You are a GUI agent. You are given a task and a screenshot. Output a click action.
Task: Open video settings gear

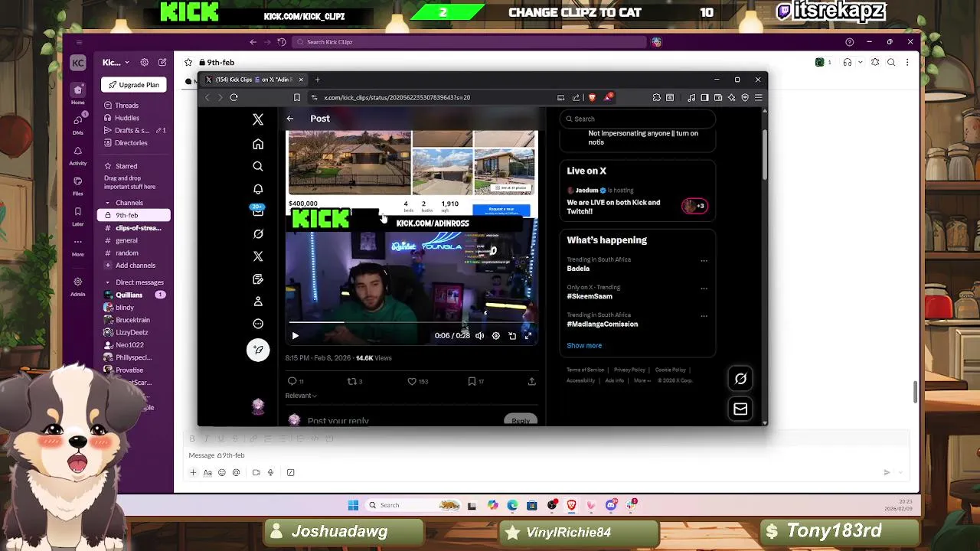tap(495, 336)
